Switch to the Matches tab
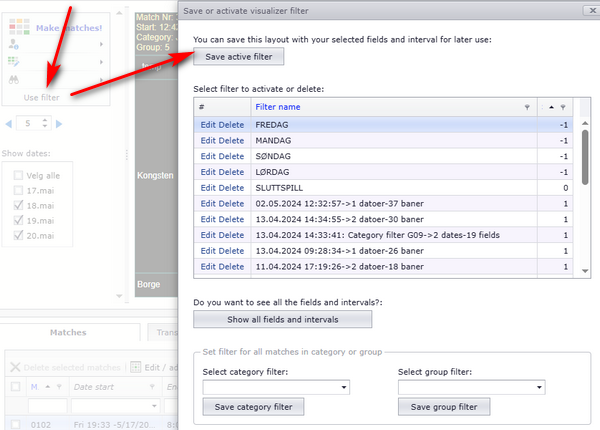The image size is (600, 430). point(68,332)
